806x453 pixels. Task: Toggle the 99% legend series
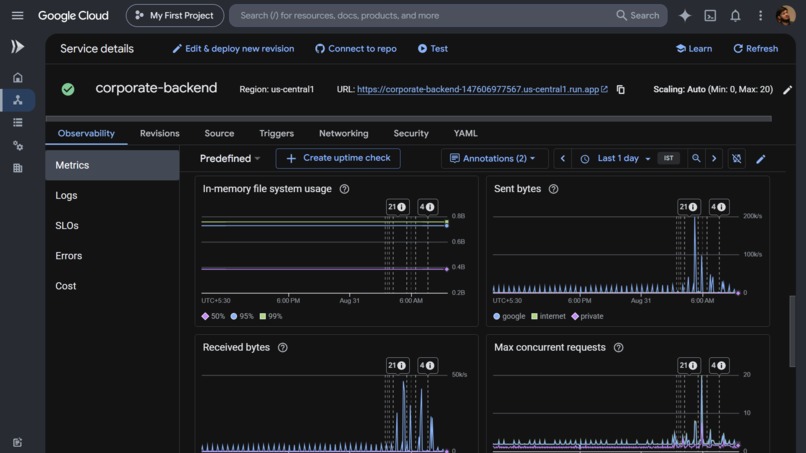271,316
